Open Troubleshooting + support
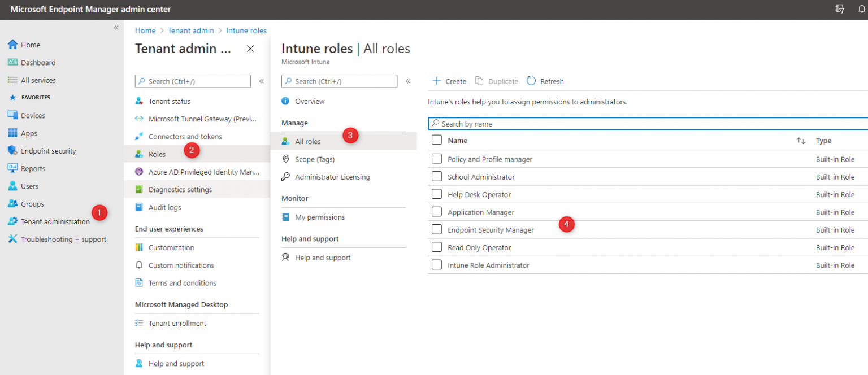This screenshot has height=375, width=868. tap(57, 239)
